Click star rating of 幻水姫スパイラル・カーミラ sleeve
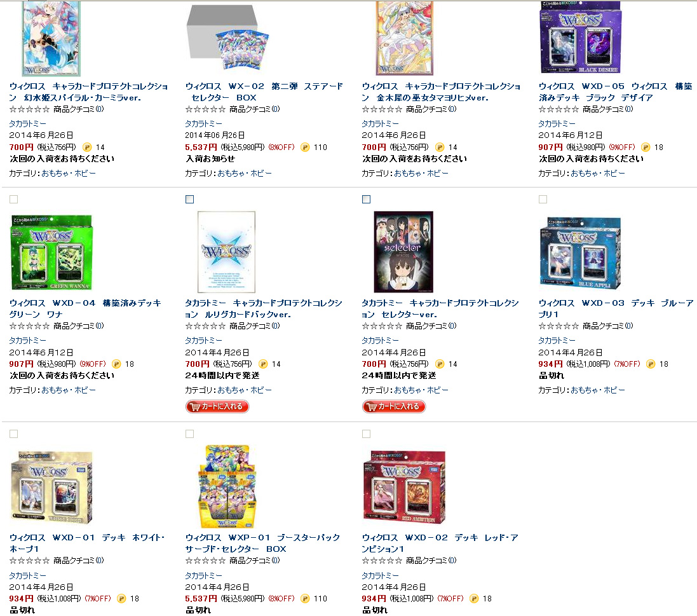 29,109
